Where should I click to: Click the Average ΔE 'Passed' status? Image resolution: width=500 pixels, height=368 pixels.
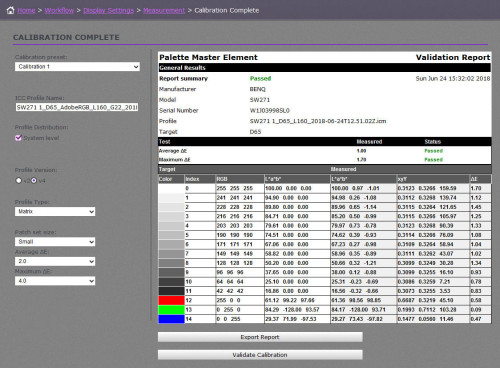433,151
